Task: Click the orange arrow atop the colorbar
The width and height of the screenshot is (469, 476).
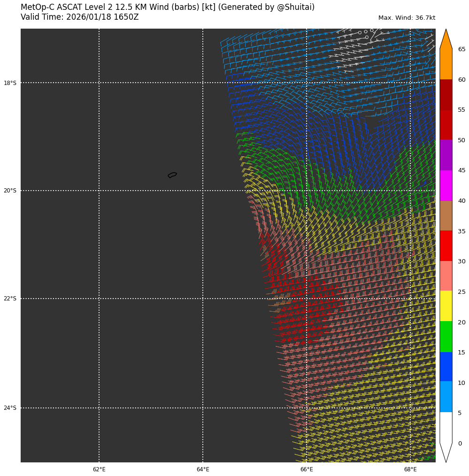Action: 446,40
